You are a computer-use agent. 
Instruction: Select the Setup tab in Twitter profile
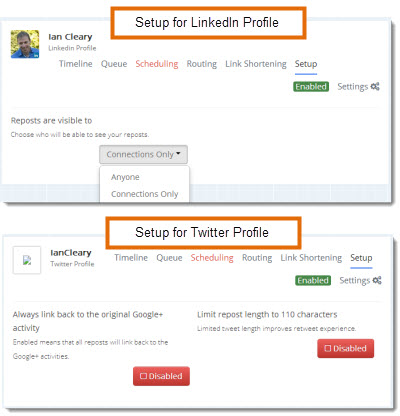tap(361, 258)
